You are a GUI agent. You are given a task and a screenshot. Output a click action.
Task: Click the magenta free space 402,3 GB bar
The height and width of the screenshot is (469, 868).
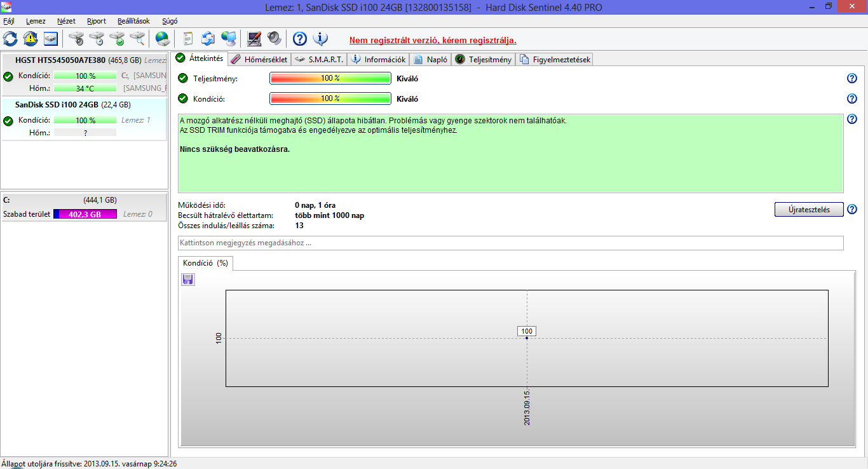pyautogui.click(x=85, y=214)
